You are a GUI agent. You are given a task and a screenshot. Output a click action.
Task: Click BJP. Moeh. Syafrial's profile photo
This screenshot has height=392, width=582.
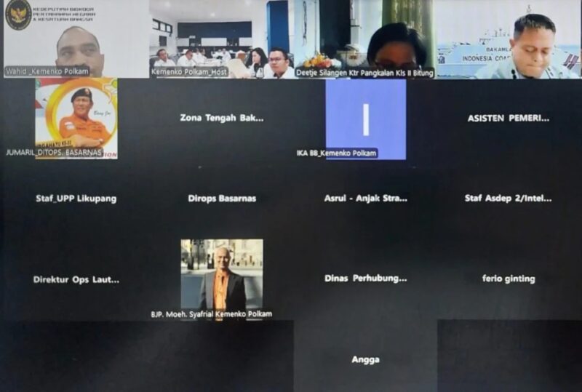point(222,275)
